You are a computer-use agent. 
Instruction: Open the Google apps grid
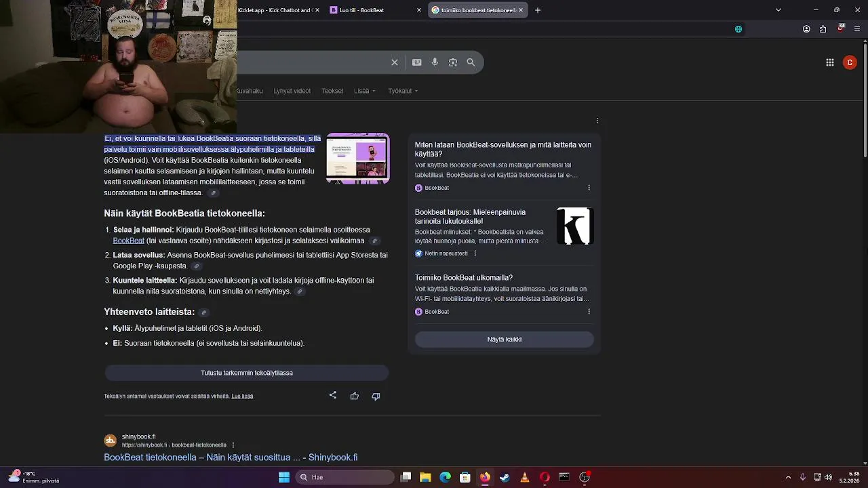(830, 62)
